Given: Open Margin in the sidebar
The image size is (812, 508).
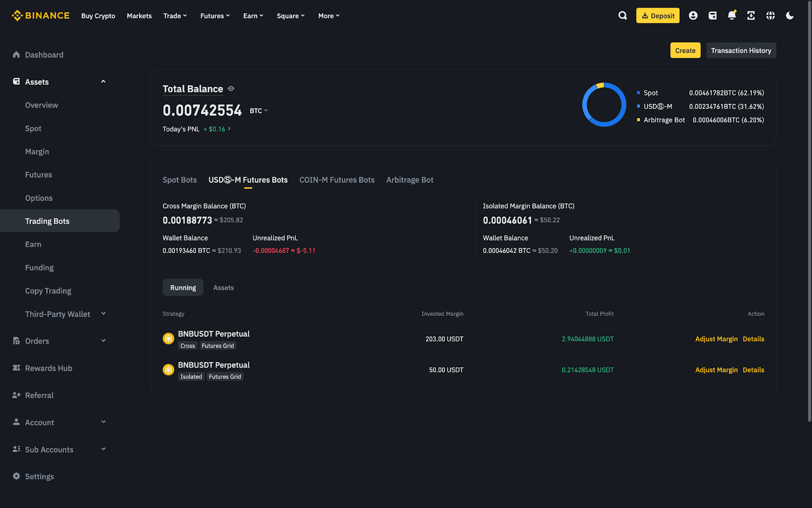Looking at the screenshot, I should (37, 151).
